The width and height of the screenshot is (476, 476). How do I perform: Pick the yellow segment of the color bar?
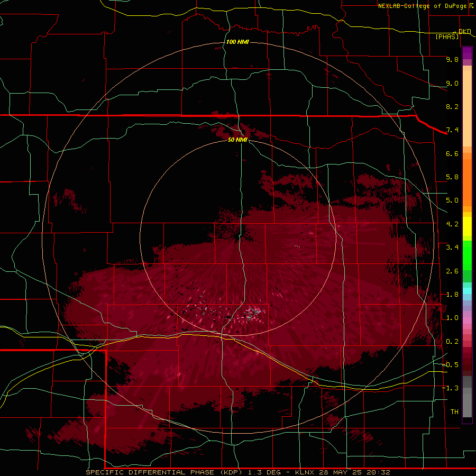[x=467, y=226]
